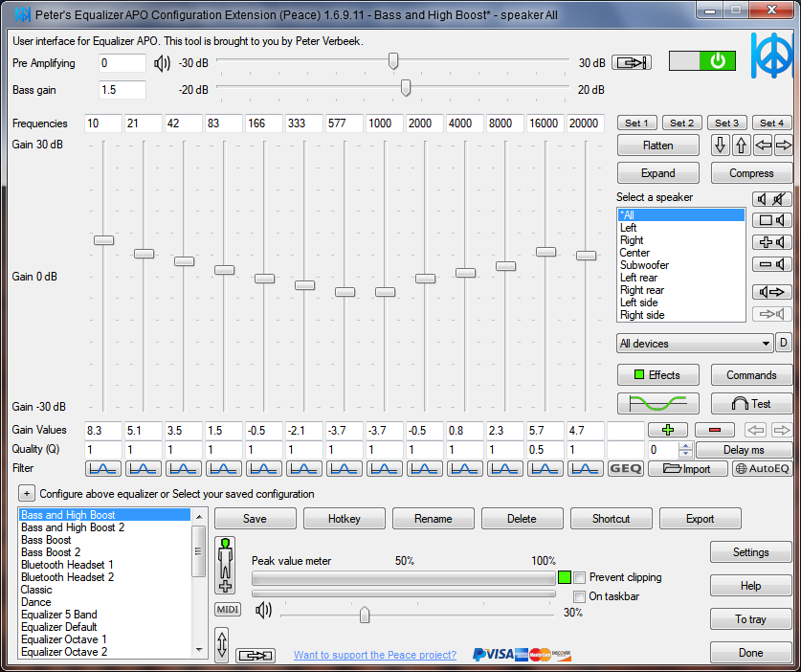Select Set 3 preset button

click(x=727, y=123)
